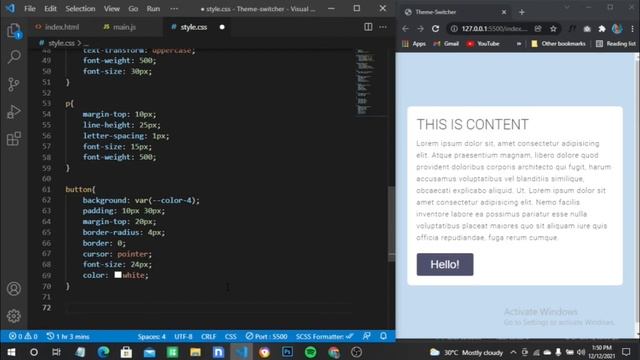The width and height of the screenshot is (640, 360).
Task: Open the Other bookmarks folder
Action: pos(558,44)
